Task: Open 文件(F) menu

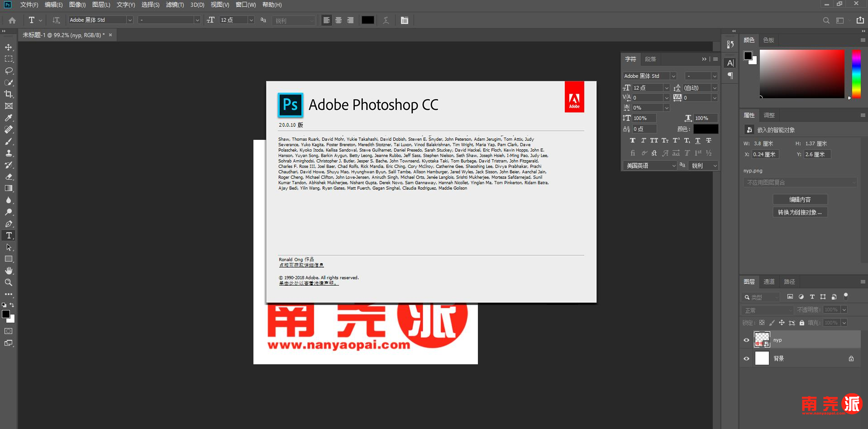Action: coord(29,5)
